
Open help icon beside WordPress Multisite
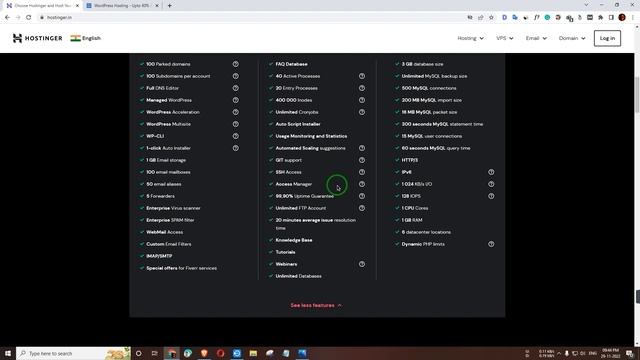tap(236, 124)
